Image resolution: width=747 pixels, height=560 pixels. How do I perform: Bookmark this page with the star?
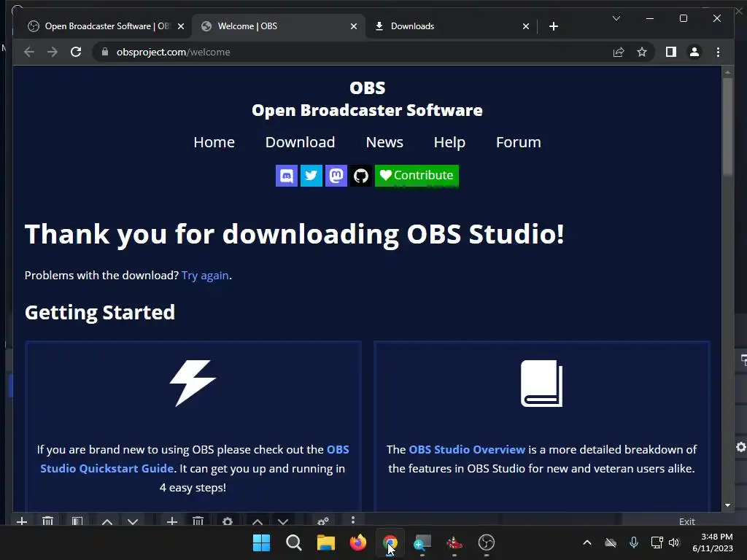(642, 52)
